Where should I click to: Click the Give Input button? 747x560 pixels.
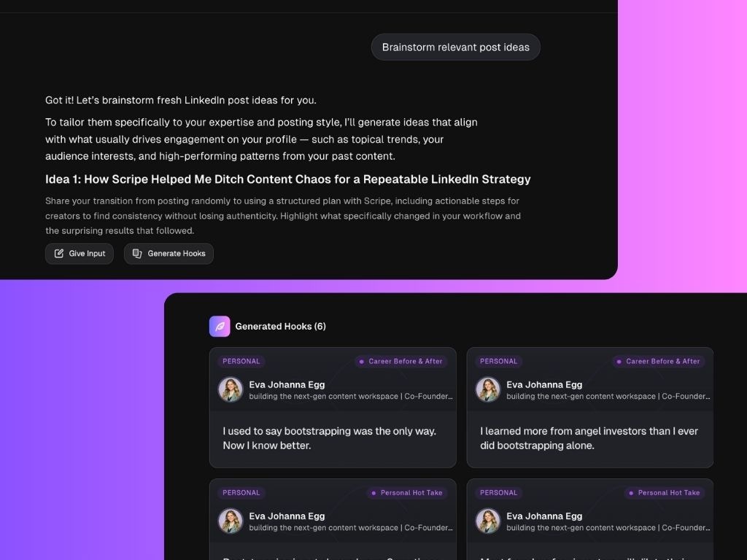79,253
